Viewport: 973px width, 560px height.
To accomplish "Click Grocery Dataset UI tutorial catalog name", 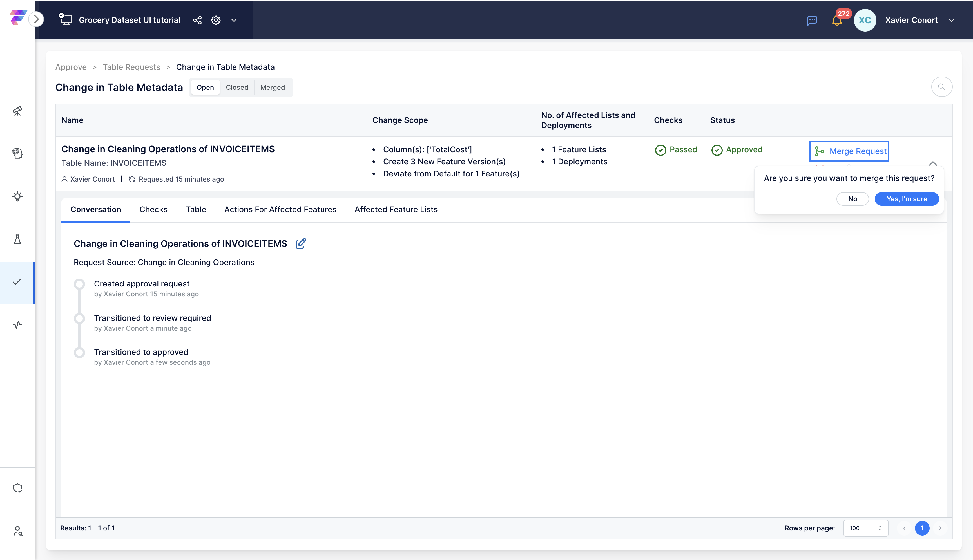I will click(129, 20).
